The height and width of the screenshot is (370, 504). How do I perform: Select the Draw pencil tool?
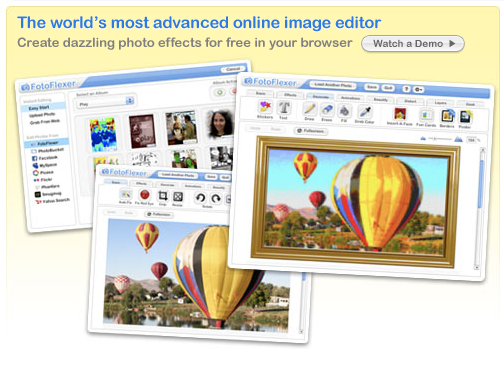pos(309,109)
